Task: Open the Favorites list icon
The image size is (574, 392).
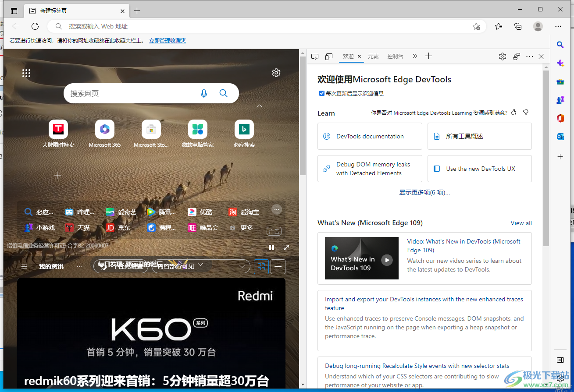Action: click(x=499, y=26)
